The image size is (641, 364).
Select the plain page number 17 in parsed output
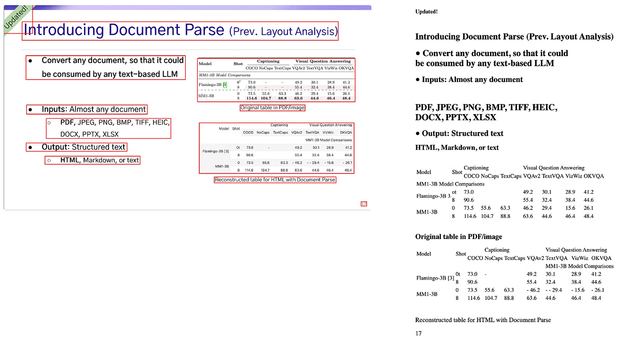click(419, 334)
